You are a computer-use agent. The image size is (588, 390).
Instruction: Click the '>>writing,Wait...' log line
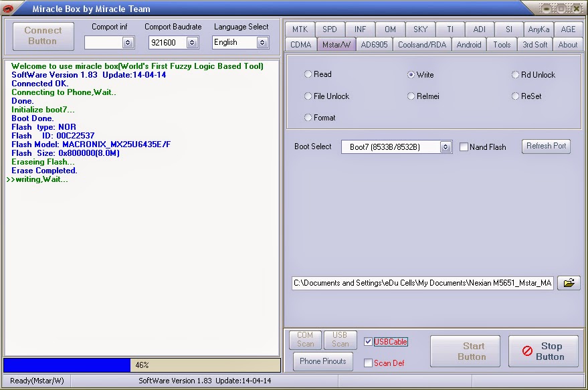(x=37, y=179)
